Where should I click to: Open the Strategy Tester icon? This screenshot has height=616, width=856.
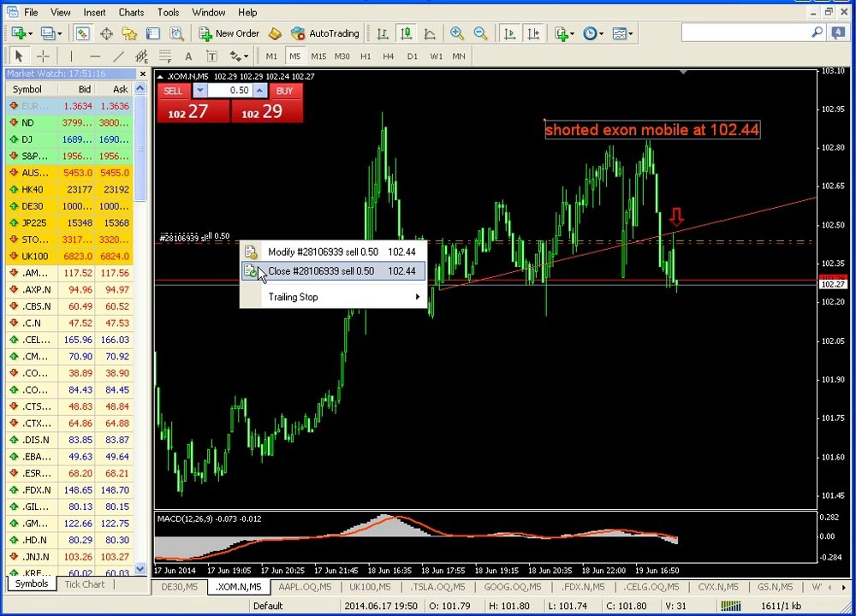(x=176, y=34)
